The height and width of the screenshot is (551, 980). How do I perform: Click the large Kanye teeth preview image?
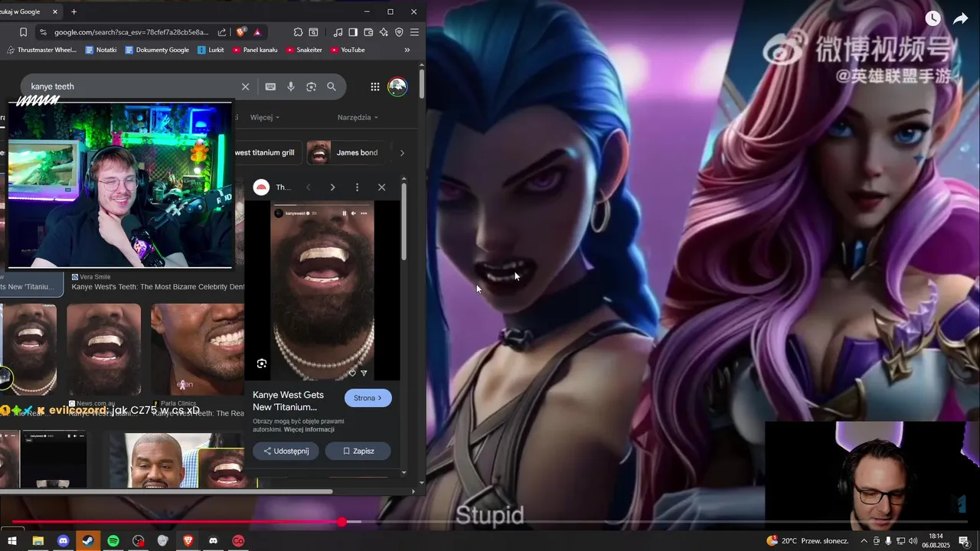[x=322, y=291]
